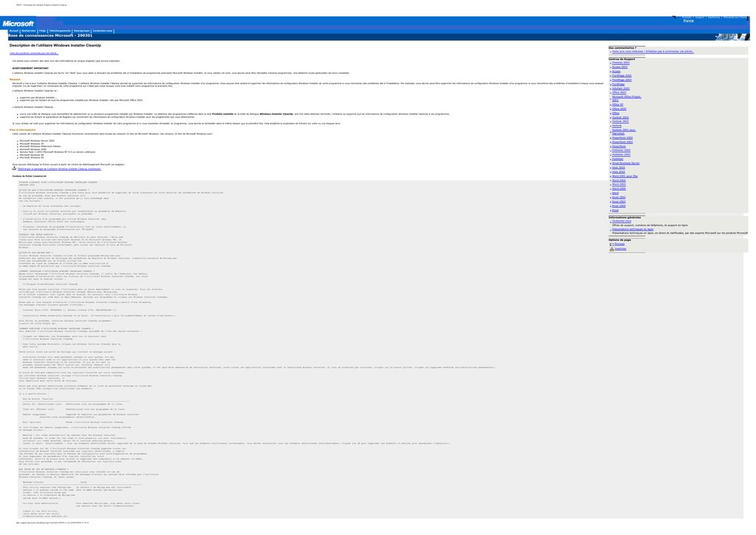The image size is (756, 535).
Task: Open Word 2000 support link
Action: click(619, 188)
